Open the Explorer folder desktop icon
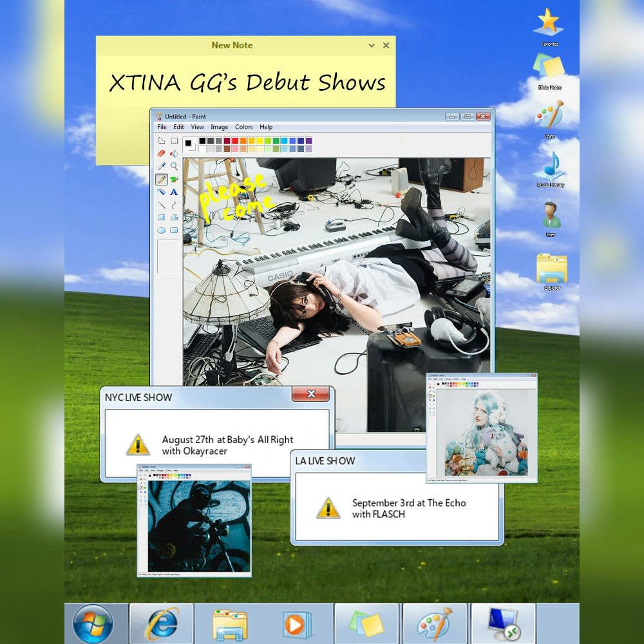The height and width of the screenshot is (644, 644). click(x=552, y=272)
